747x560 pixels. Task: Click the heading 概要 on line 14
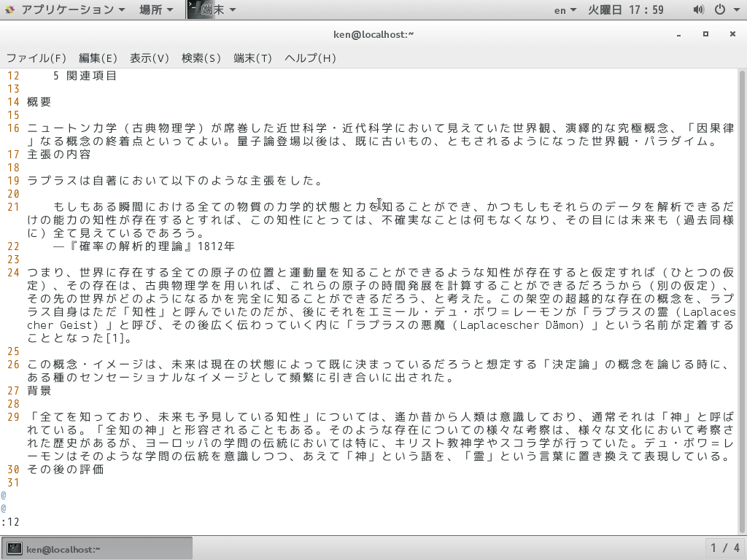tap(39, 102)
